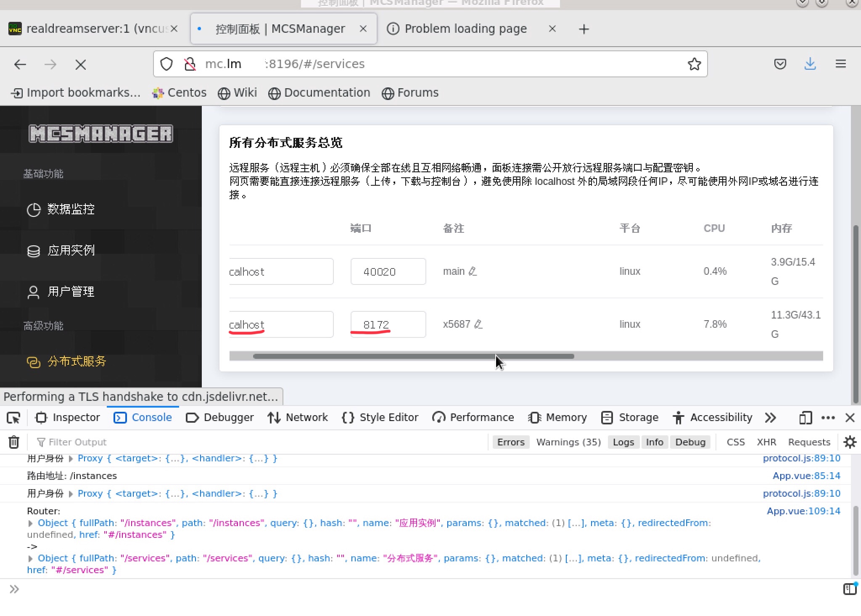861x616 pixels.
Task: Open 用户管理 in the MCSManager sidebar
Action: [71, 291]
